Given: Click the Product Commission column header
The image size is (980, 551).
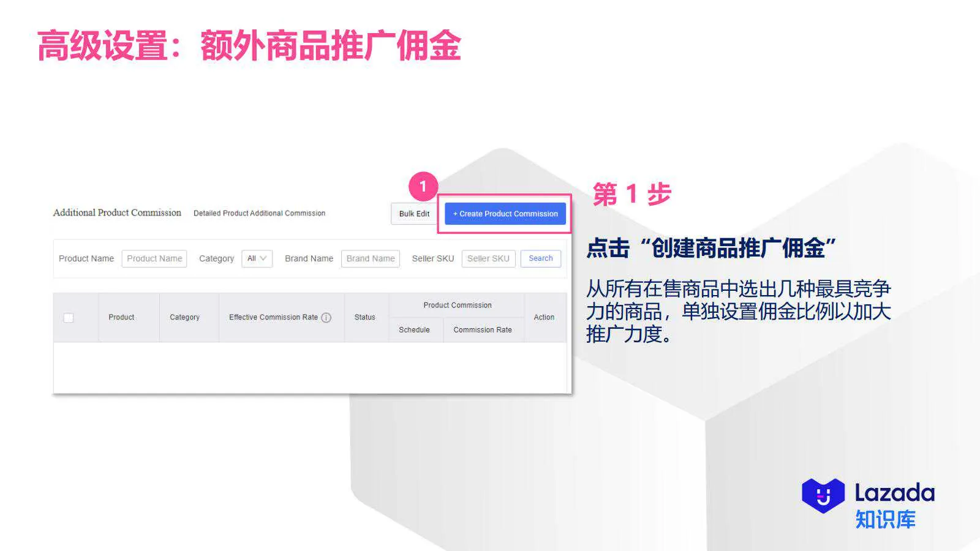Looking at the screenshot, I should point(457,304).
